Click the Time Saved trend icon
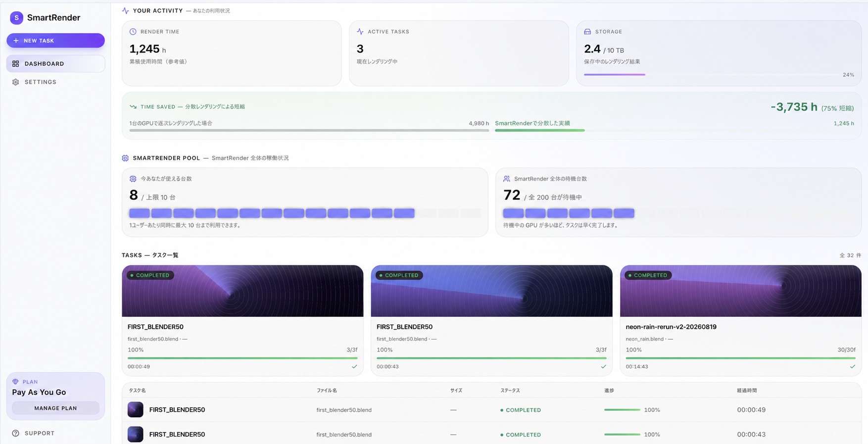868x444 pixels. (133, 106)
